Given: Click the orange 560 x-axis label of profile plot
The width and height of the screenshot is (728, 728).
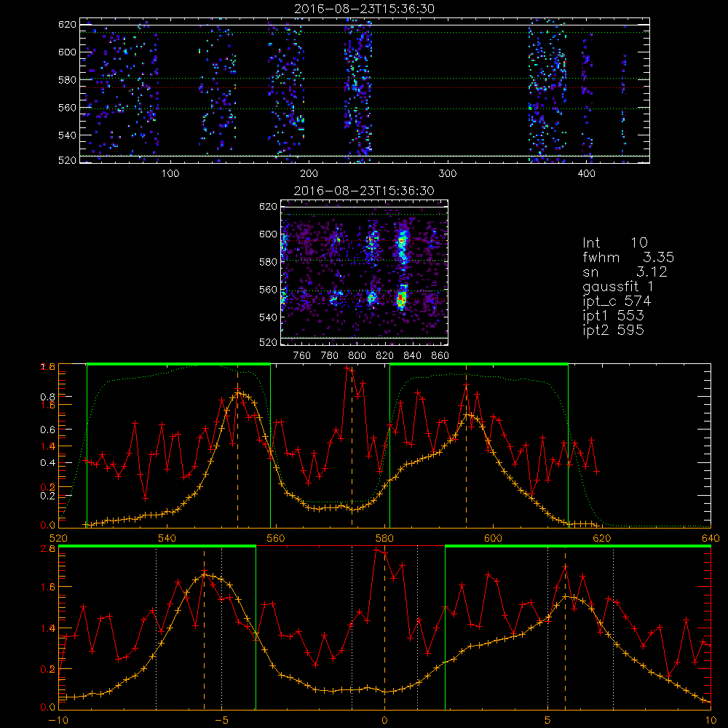Looking at the screenshot, I should (276, 539).
